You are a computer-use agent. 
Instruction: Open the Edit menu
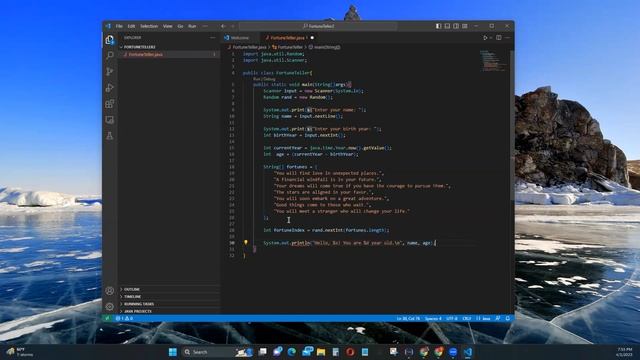(131, 26)
